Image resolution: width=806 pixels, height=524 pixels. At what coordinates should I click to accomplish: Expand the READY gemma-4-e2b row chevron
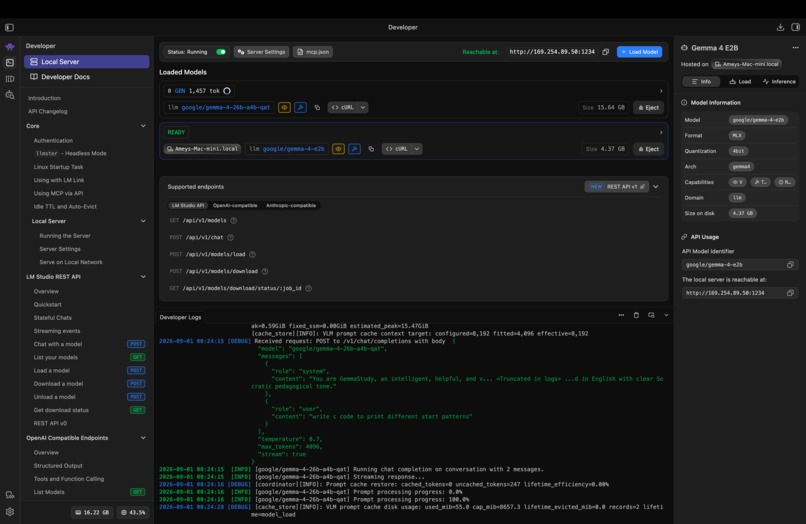coord(661,133)
